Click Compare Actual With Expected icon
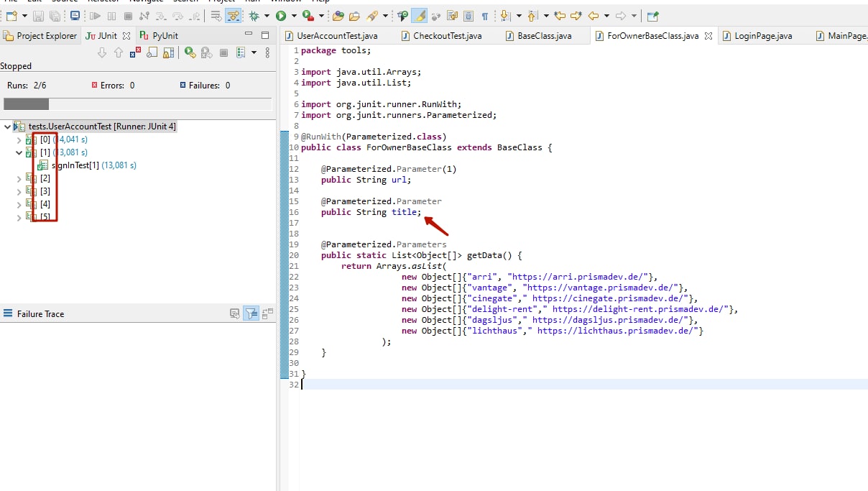 (267, 313)
